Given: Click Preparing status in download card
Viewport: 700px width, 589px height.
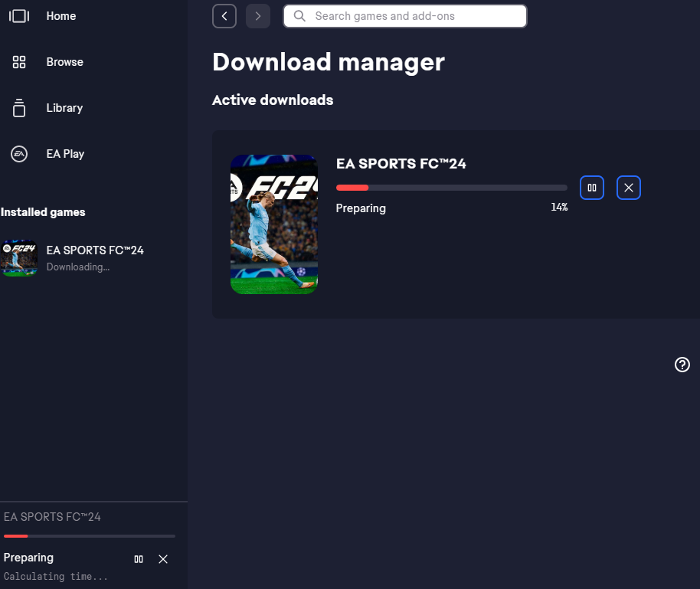Looking at the screenshot, I should (x=361, y=208).
